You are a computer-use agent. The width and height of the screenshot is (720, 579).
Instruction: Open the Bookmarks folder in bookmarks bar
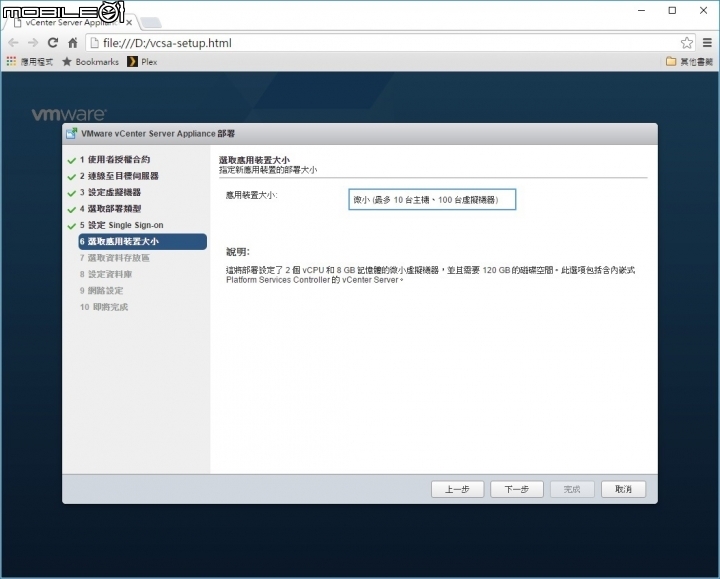(x=90, y=62)
